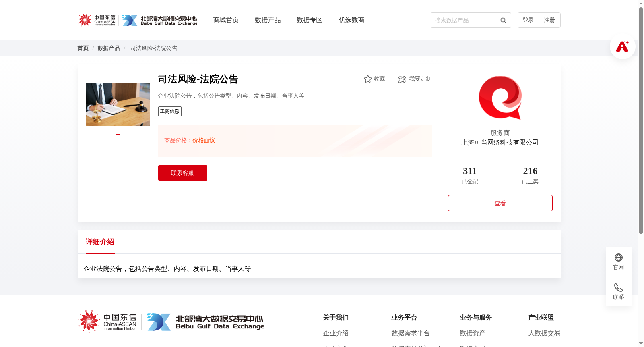
Task: Click 关于我们 footer heading
Action: 336,318
